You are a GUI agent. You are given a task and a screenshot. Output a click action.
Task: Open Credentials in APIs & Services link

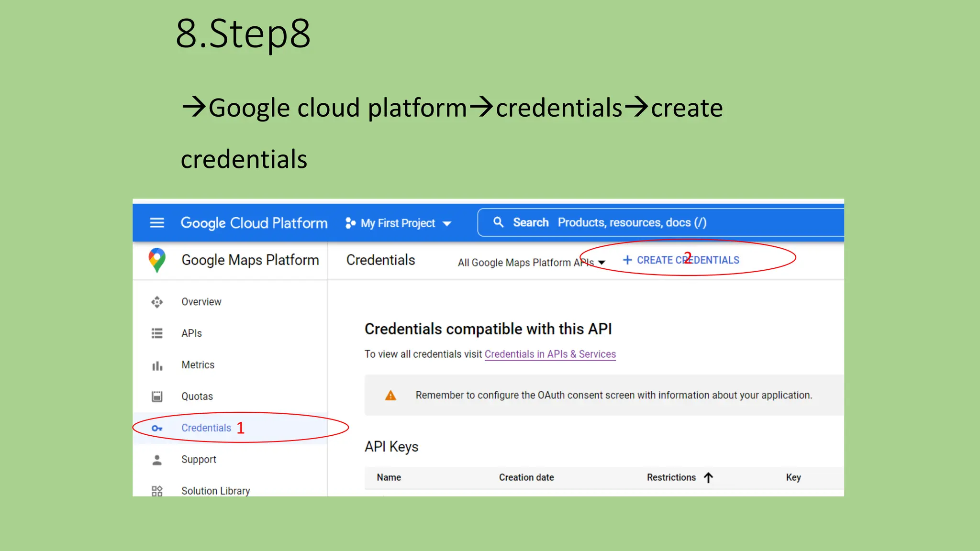coord(550,354)
